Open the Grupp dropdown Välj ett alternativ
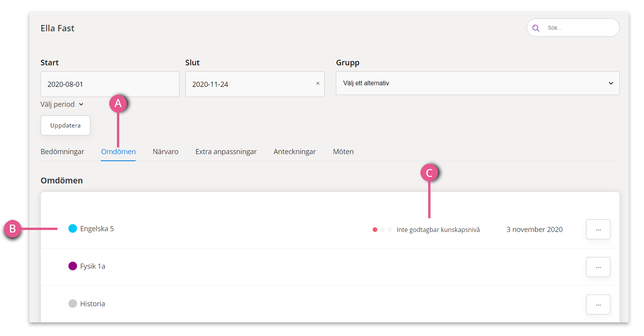Image resolution: width=644 pixels, height=336 pixels. 477,83
